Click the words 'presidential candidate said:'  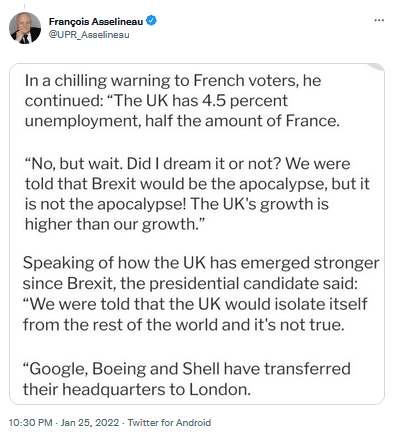pyautogui.click(x=253, y=284)
